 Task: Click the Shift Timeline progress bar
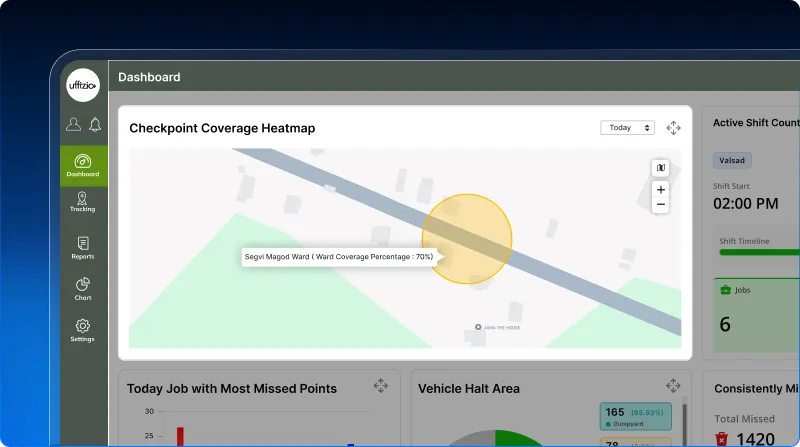point(759,252)
